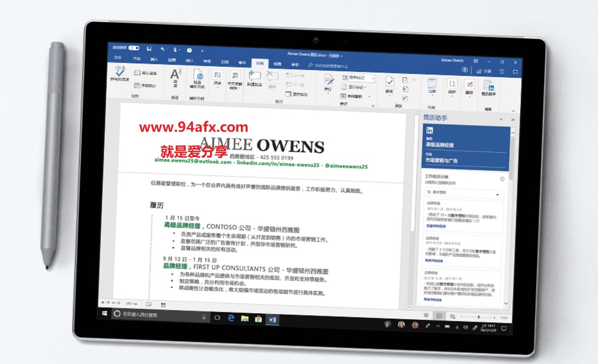Click the taskbar search box

[x=160, y=315]
